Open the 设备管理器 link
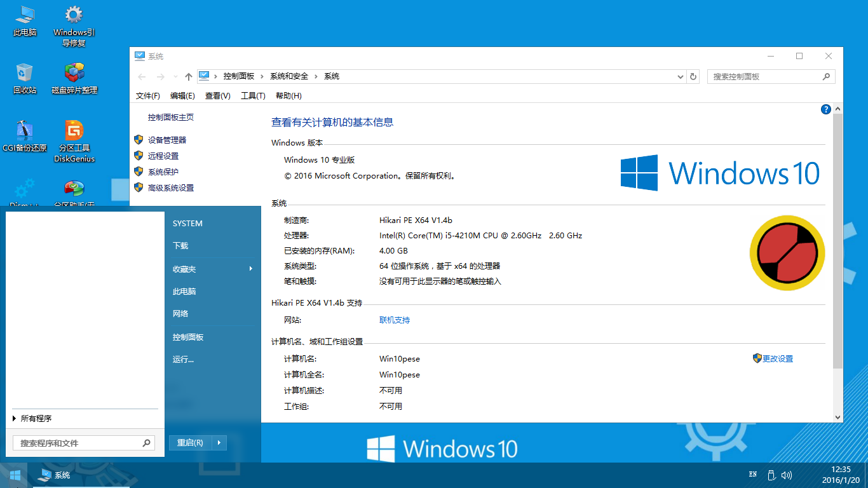The height and width of the screenshot is (488, 868). (x=167, y=140)
